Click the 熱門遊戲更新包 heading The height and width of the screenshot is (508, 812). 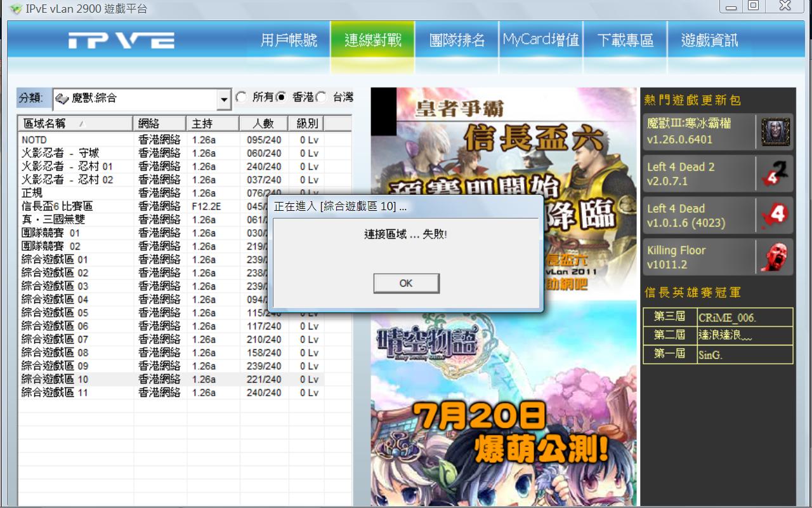(692, 100)
